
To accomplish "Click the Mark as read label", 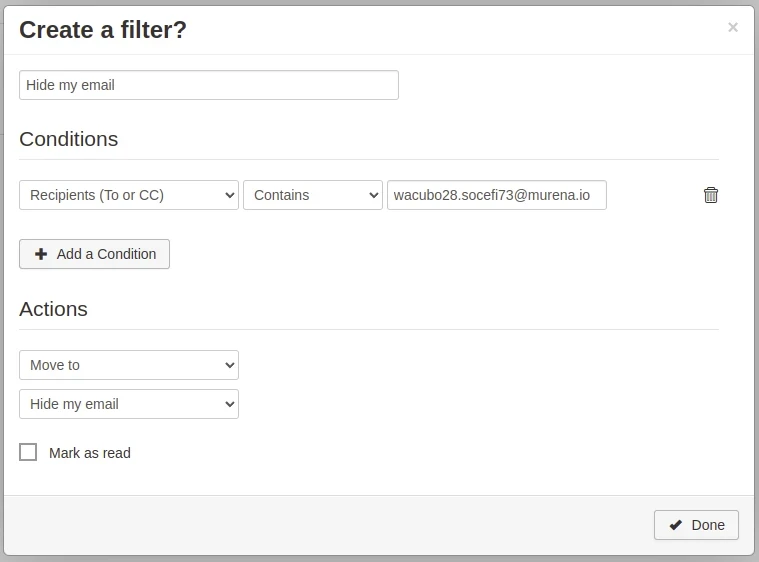I will [90, 453].
